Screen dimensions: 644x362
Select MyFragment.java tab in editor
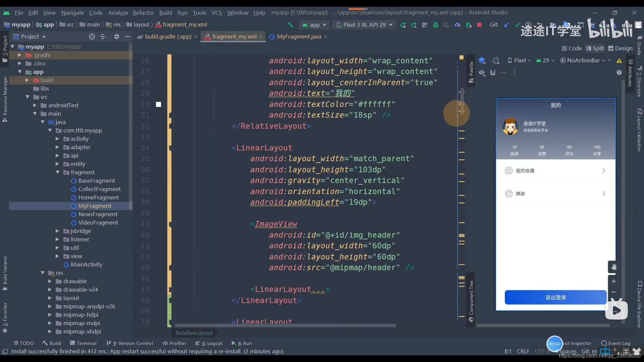pos(298,36)
